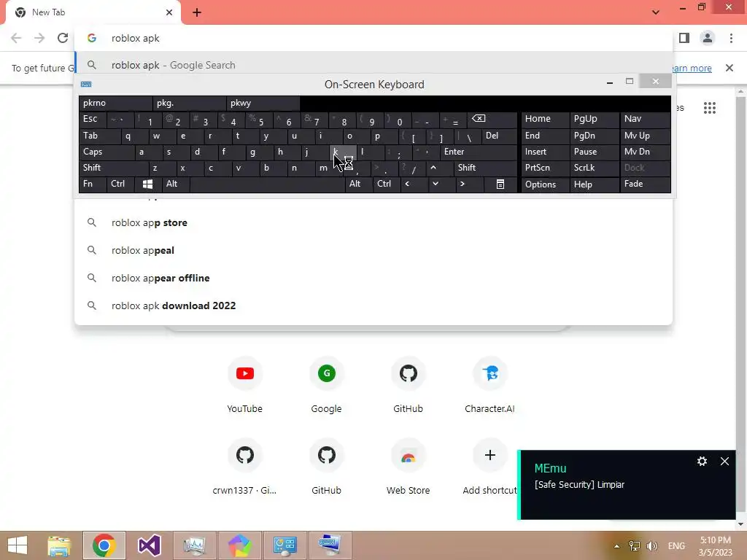
Task: Open Character.AI shortcut
Action: pos(489,373)
